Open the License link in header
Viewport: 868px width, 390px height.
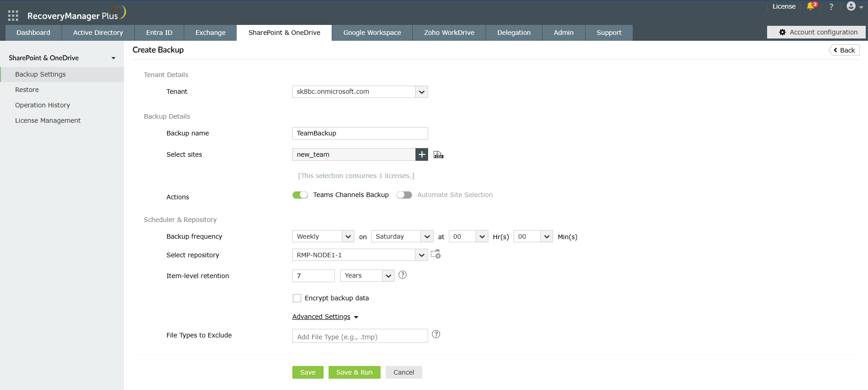point(784,6)
